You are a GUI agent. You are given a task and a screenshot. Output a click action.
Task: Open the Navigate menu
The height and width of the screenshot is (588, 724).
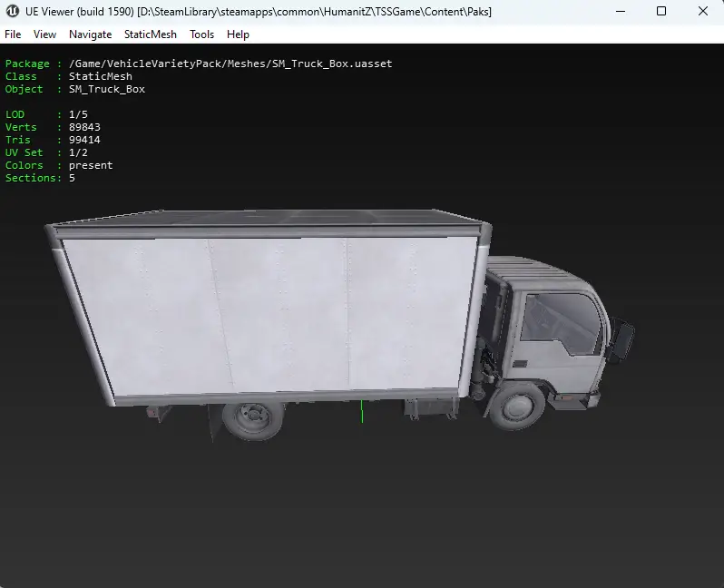point(91,34)
